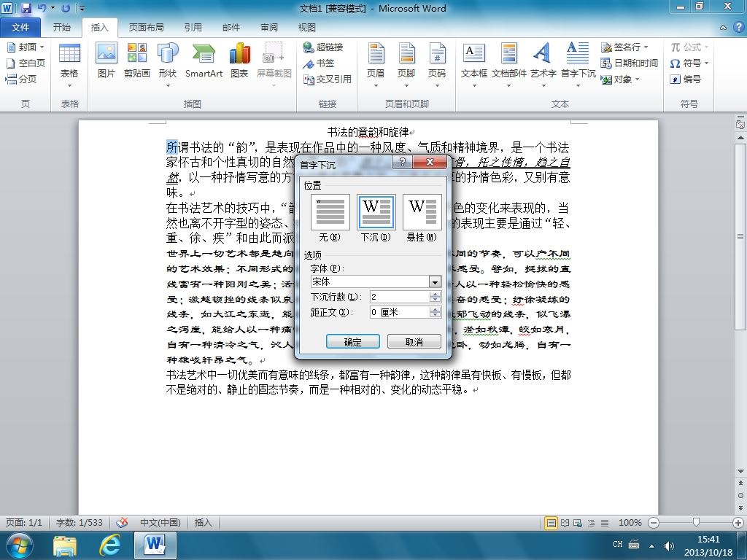Customize Quick Access Toolbar dropdown

pyautogui.click(x=82, y=8)
